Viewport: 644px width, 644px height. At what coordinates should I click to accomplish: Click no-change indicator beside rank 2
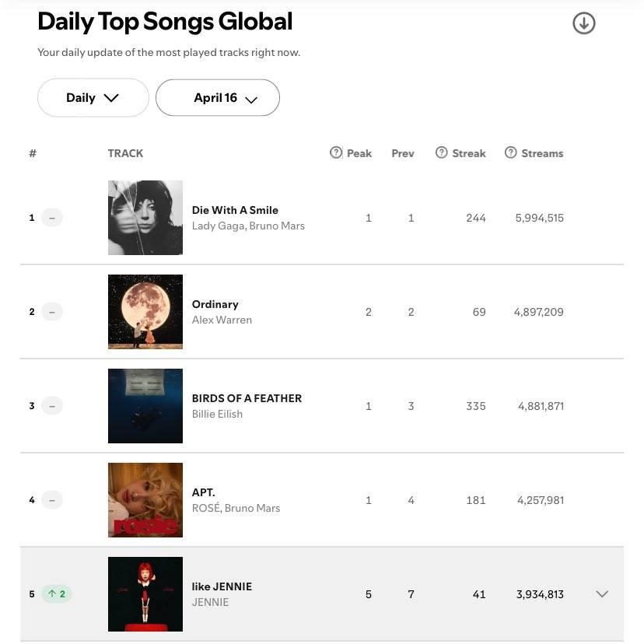(x=52, y=312)
